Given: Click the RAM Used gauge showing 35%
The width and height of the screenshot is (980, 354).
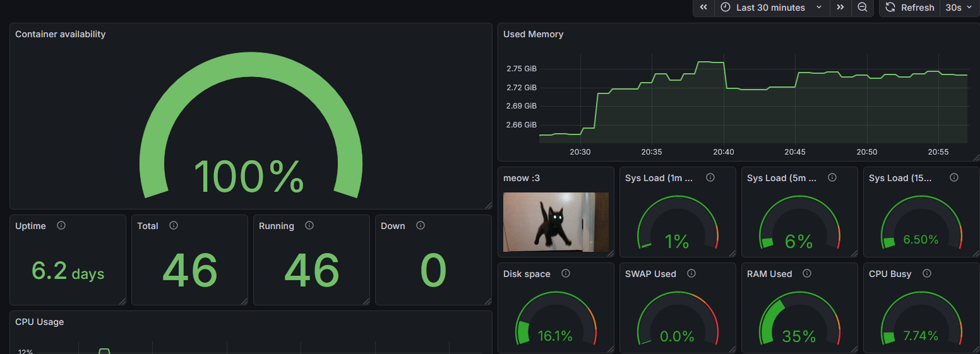Looking at the screenshot, I should click(x=799, y=319).
